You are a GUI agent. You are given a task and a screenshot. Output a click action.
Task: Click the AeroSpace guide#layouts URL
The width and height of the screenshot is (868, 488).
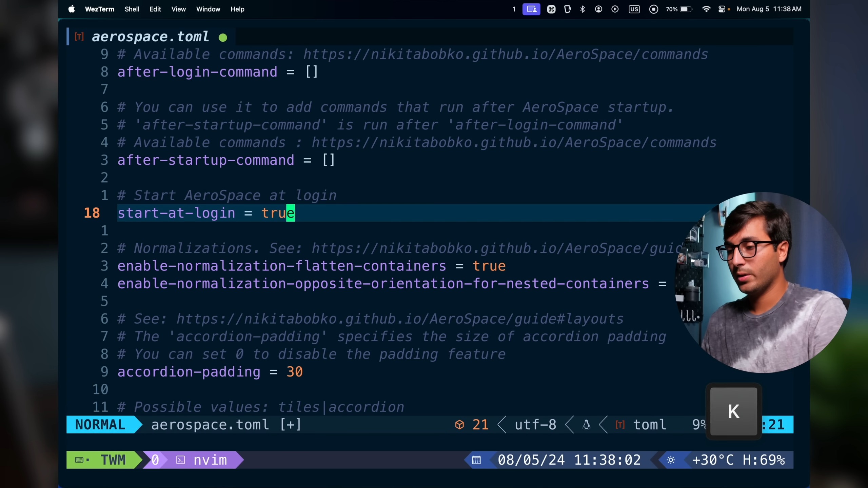point(400,319)
